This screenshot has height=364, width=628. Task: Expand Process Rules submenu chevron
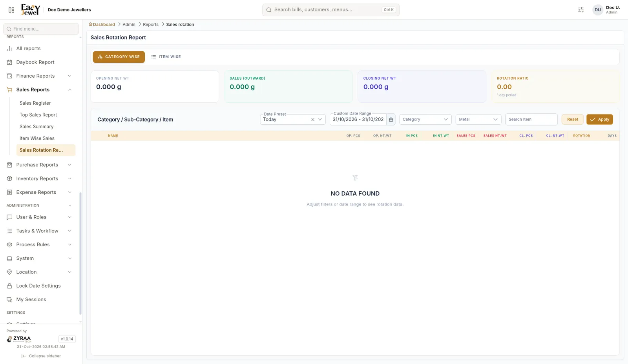69,245
